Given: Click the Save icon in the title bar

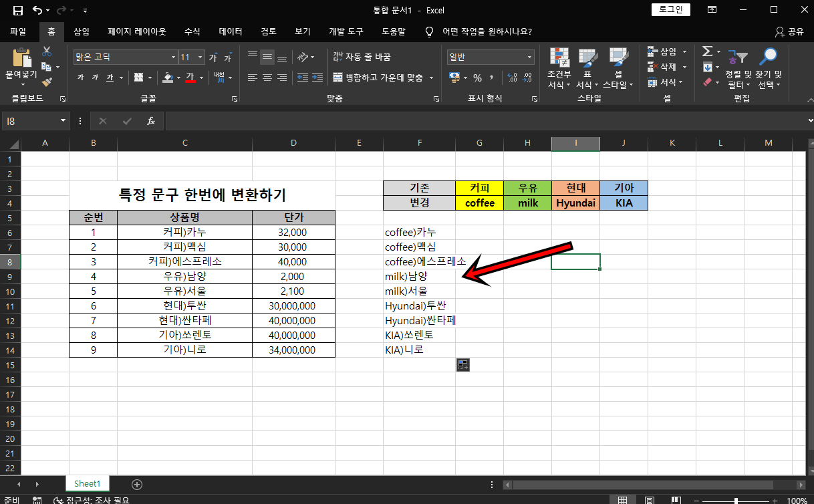Looking at the screenshot, I should click(x=18, y=10).
